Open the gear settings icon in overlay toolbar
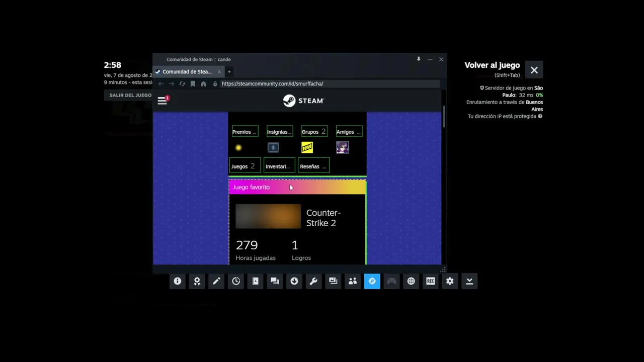This screenshot has width=644, height=362. click(x=450, y=281)
